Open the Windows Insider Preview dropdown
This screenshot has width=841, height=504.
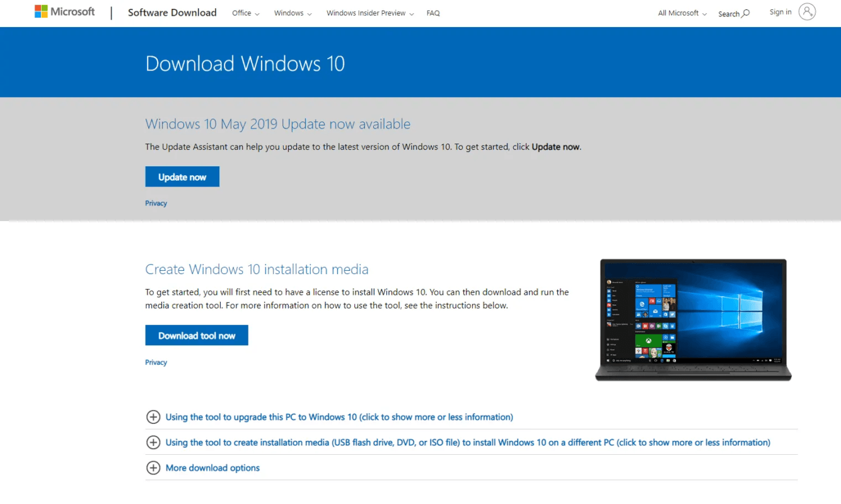(369, 13)
